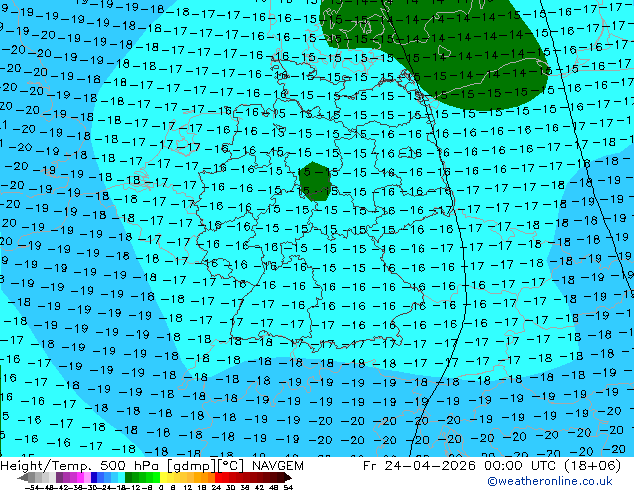The image size is (634, 490).
Task: Select the cyan swatch left of the dark green legend swatch
Action: (x=121, y=477)
